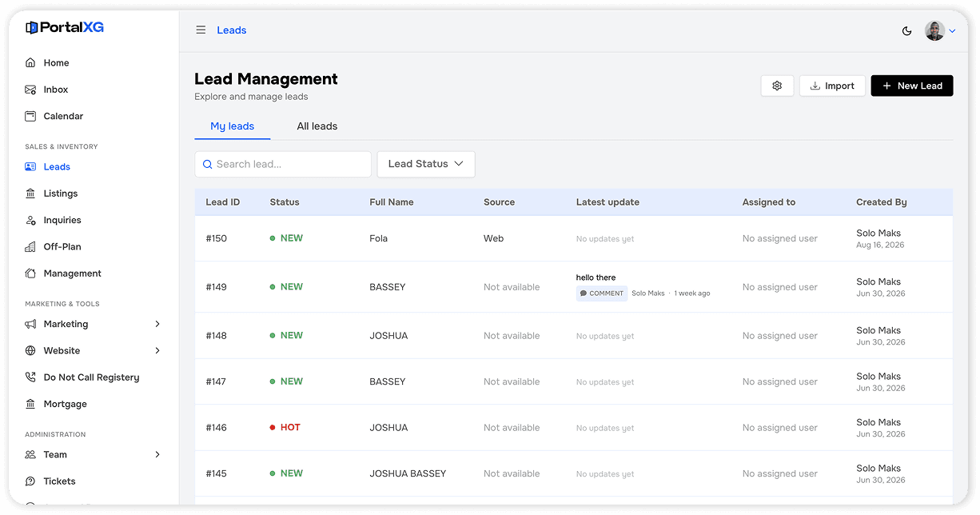Switch to the My leads tab
This screenshot has width=980, height=515.
coord(233,126)
